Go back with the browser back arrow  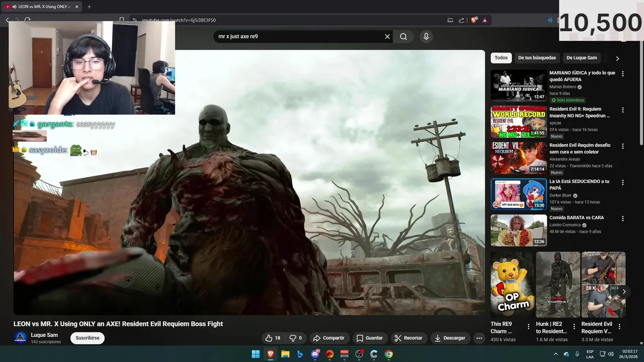[x=8, y=20]
